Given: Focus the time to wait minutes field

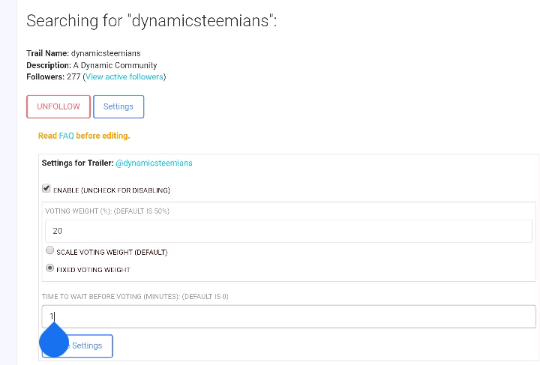Looking at the screenshot, I should [289, 316].
